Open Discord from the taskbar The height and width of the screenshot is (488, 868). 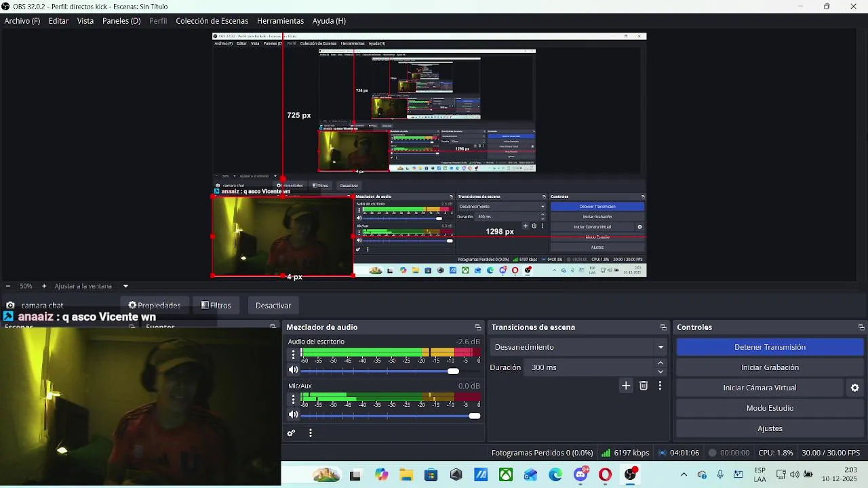(581, 474)
